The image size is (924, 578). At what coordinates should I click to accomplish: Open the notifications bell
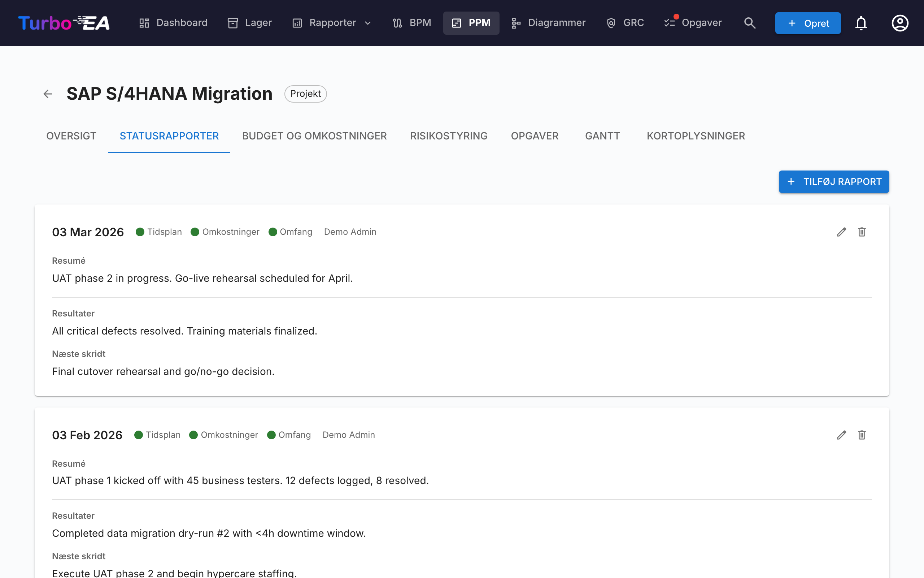click(x=861, y=23)
